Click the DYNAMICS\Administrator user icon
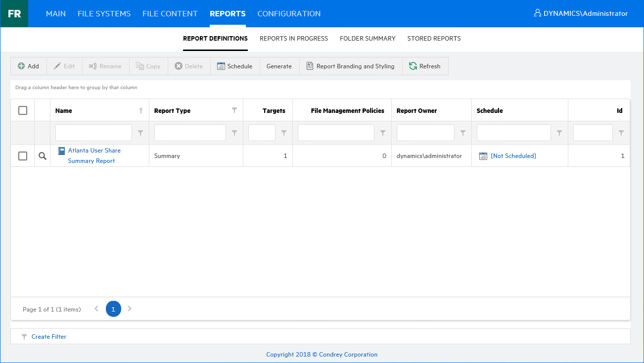This screenshot has height=363, width=644. coord(537,13)
